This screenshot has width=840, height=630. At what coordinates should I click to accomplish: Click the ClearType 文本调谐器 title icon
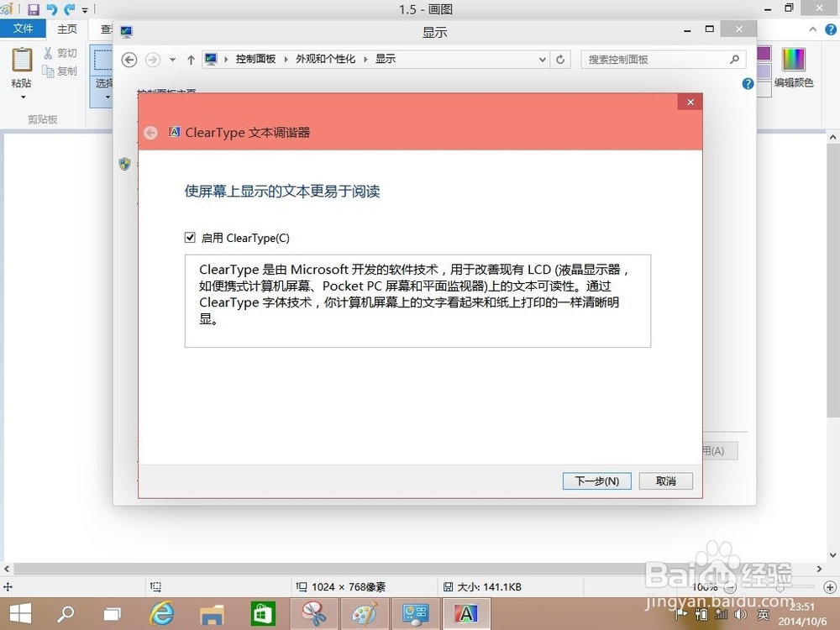click(174, 131)
